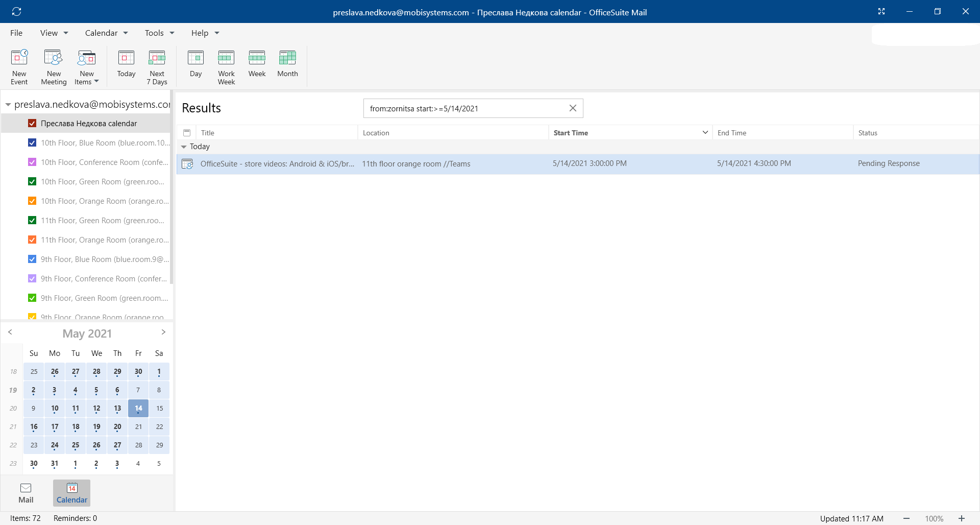This screenshot has height=525, width=980.
Task: Toggle full-screen mode icon in title bar
Action: (x=881, y=11)
